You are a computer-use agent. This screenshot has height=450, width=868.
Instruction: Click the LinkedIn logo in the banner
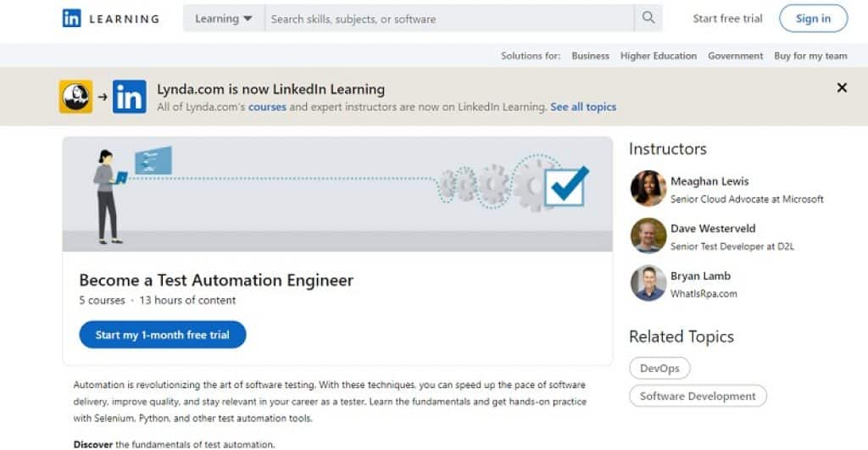pos(130,97)
